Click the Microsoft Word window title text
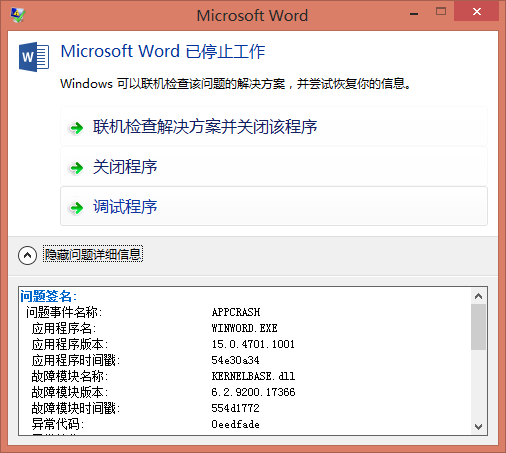 point(252,16)
